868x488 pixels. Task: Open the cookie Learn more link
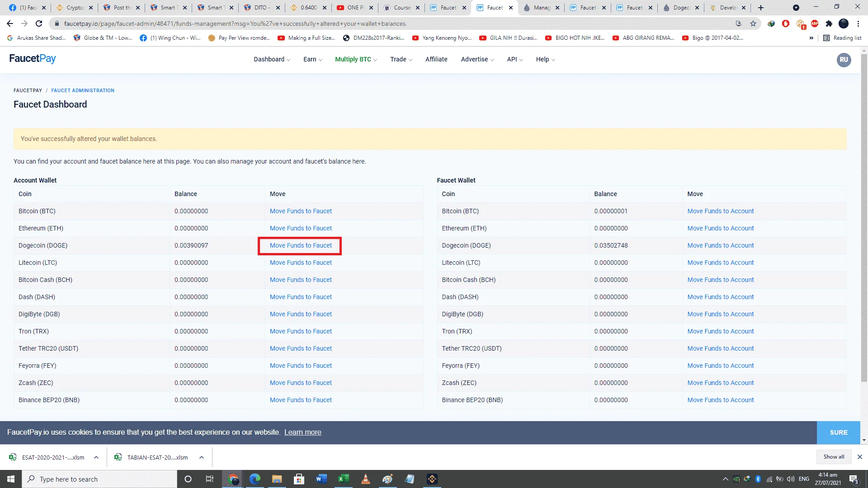(303, 432)
